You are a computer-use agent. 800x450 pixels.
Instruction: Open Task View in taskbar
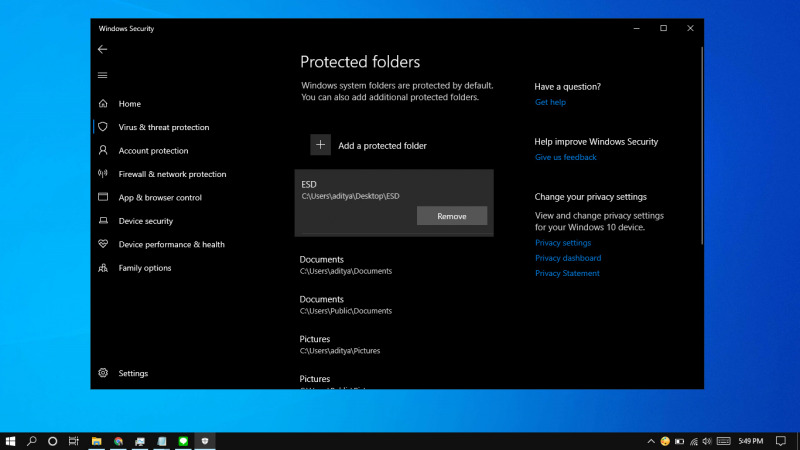point(74,441)
